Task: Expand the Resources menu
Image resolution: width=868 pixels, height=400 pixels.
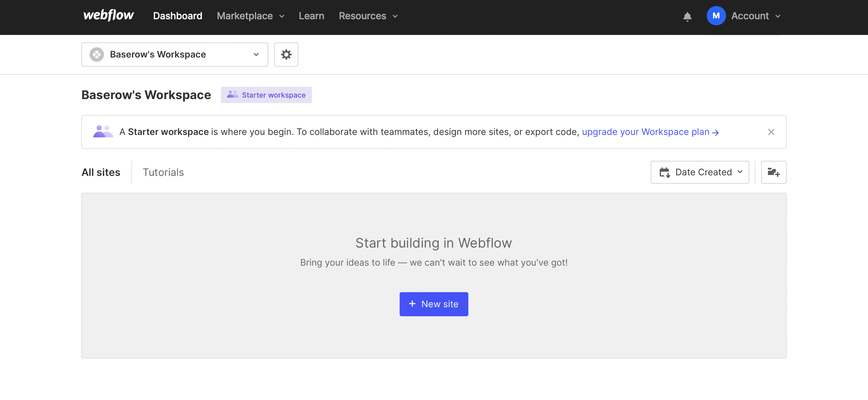Action: tap(368, 16)
